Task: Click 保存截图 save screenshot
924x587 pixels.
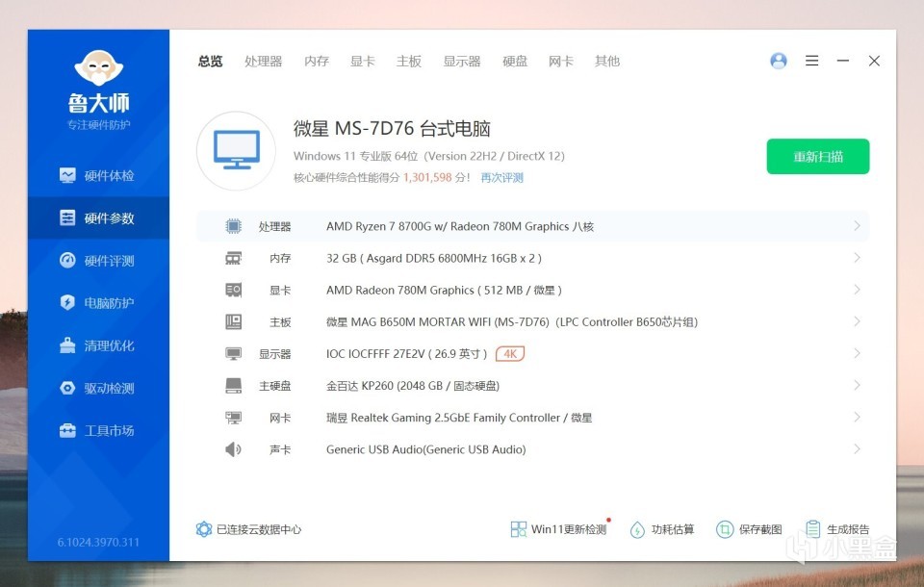Action: pos(749,529)
